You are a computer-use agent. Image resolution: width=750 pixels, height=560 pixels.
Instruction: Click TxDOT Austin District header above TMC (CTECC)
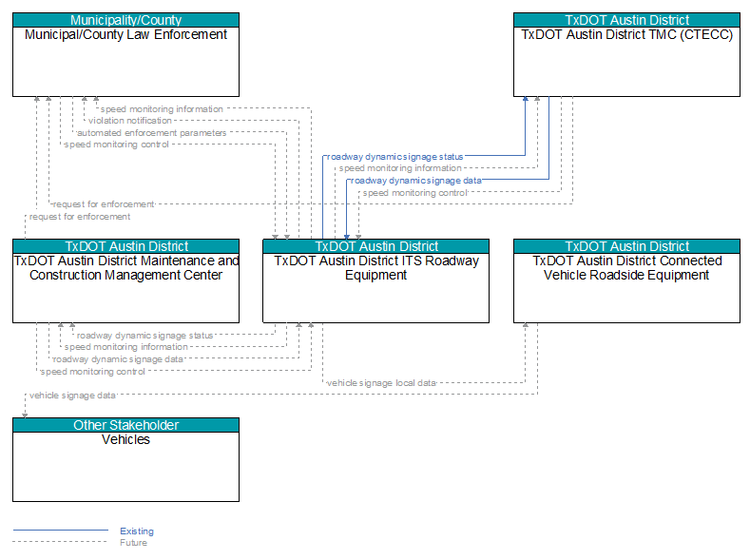626,20
